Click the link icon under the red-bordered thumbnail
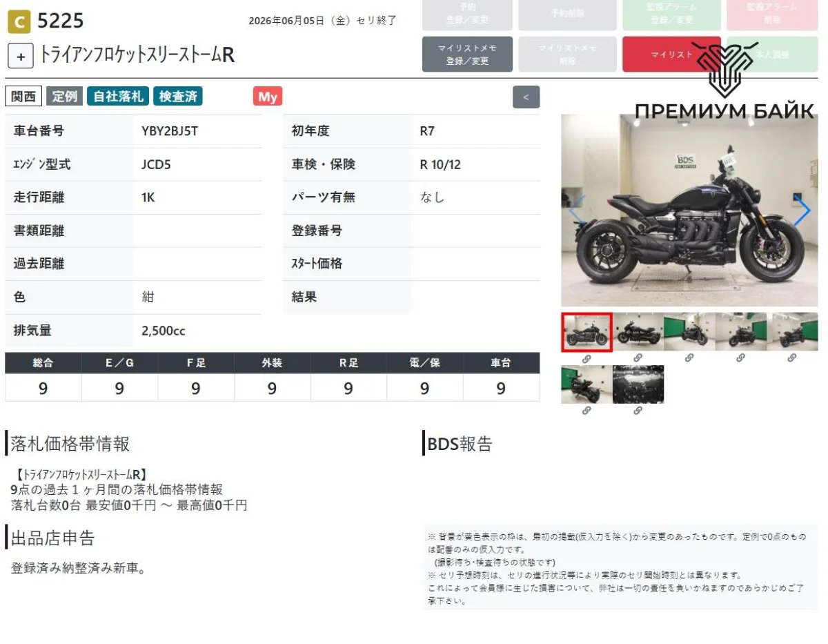 coord(586,358)
